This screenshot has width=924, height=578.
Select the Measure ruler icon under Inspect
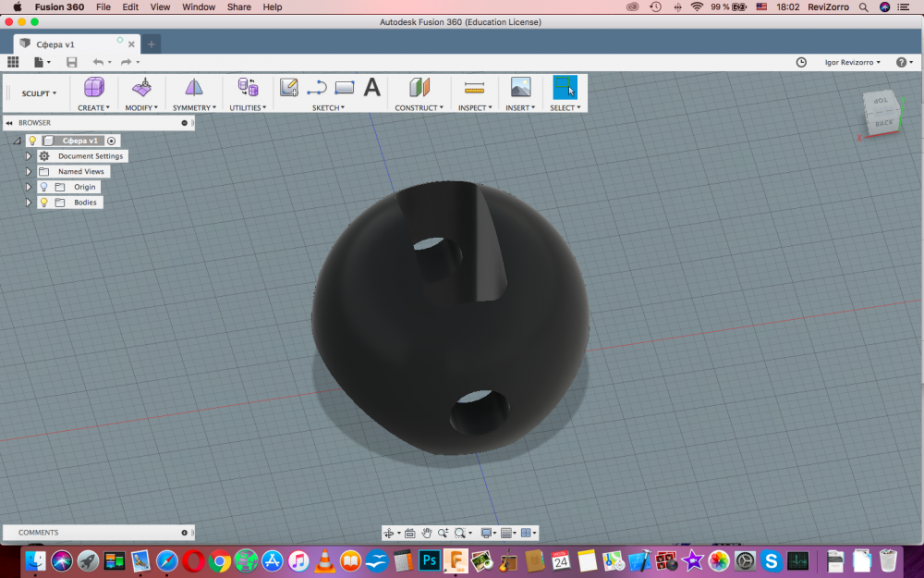pyautogui.click(x=474, y=88)
